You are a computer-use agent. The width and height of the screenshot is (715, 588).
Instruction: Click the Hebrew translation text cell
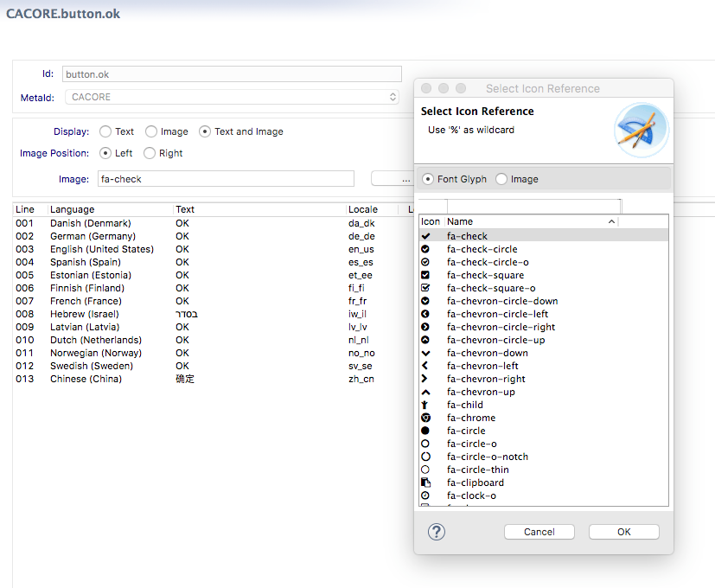187,314
